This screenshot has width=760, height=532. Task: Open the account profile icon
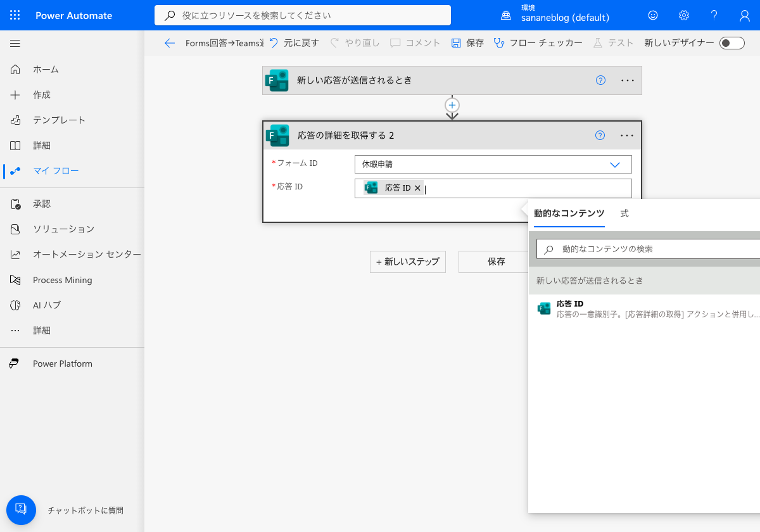[x=745, y=15]
